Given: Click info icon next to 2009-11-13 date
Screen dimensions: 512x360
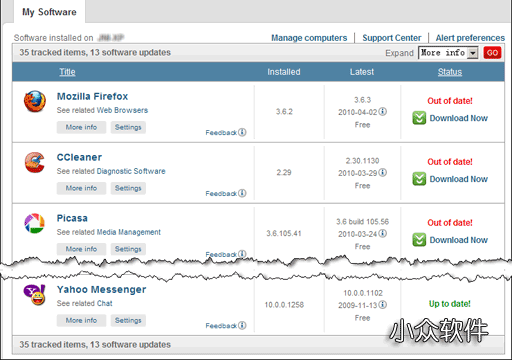Looking at the screenshot, I should [383, 305].
